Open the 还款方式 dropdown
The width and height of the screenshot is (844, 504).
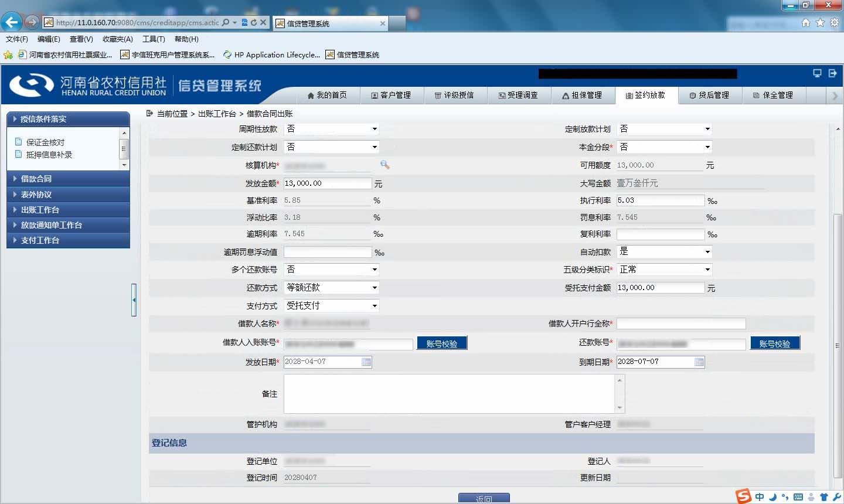(331, 288)
